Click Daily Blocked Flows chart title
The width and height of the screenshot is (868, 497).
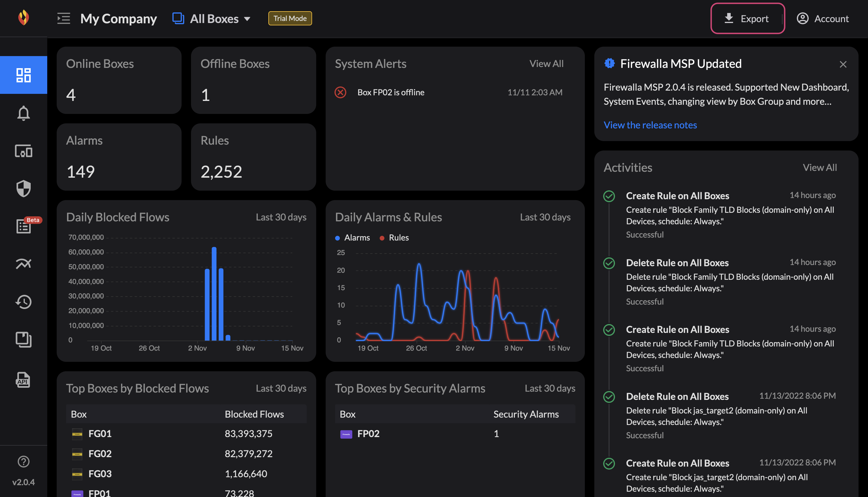118,217
